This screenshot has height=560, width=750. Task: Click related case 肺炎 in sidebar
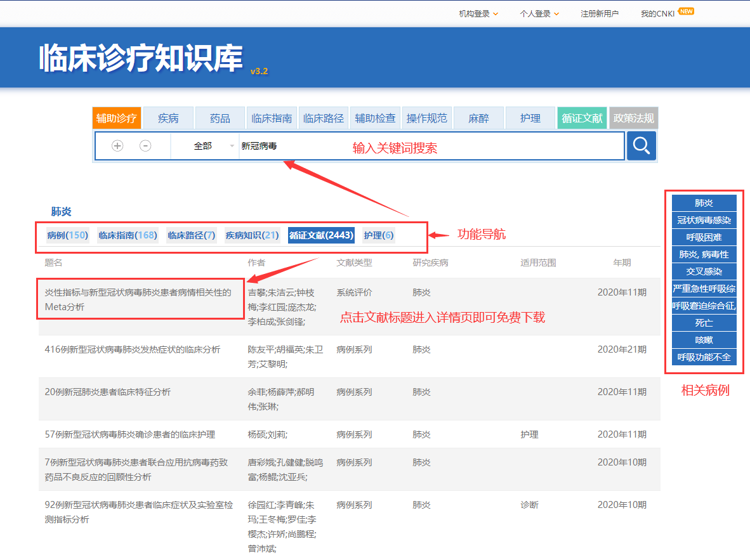pos(704,203)
